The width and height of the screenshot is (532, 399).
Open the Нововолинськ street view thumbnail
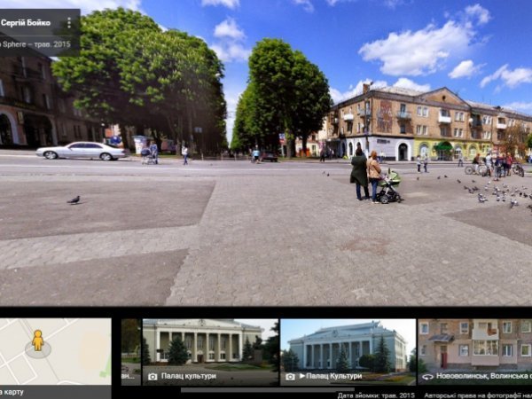474,344
